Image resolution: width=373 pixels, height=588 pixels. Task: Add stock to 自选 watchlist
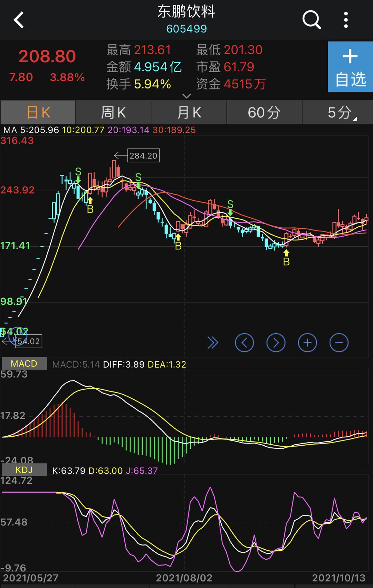(350, 67)
